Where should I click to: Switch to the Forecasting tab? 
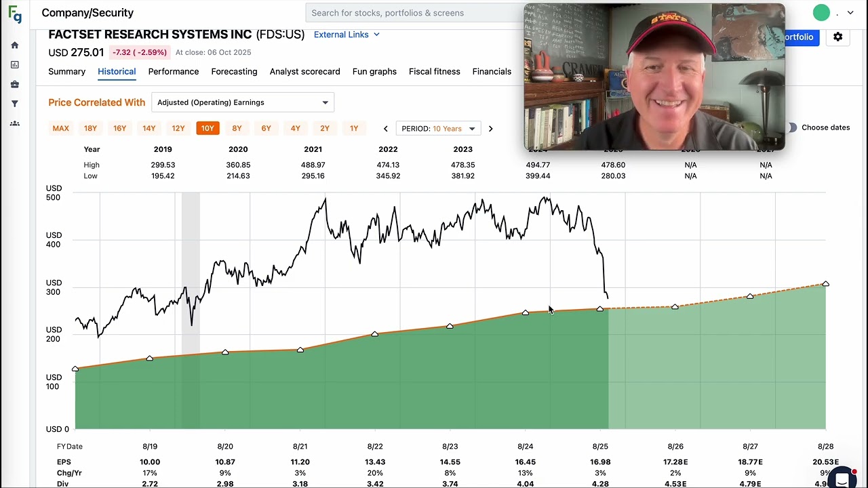coord(234,72)
